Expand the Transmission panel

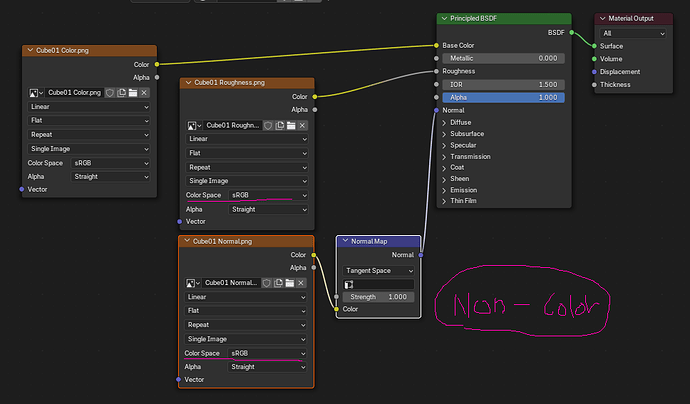coord(444,157)
